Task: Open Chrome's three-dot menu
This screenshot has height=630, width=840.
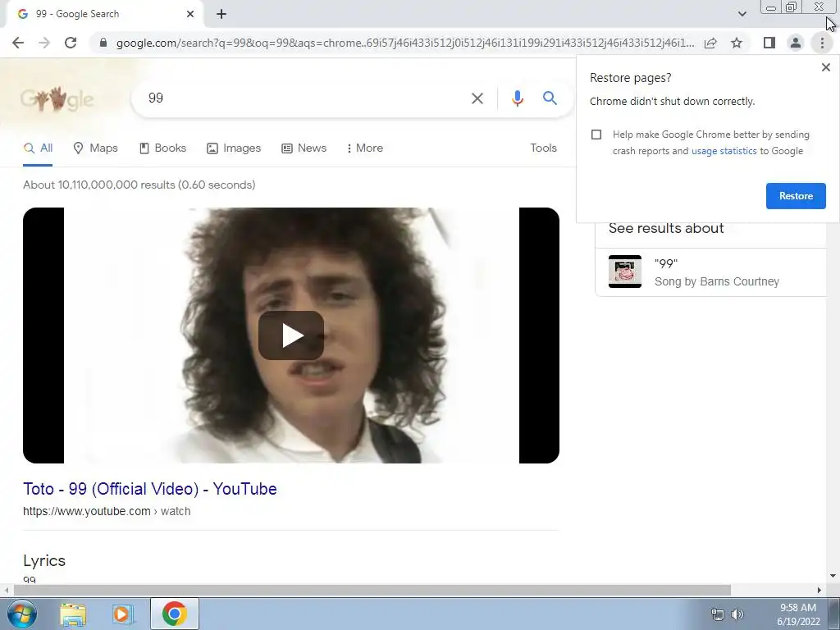Action: [x=822, y=43]
